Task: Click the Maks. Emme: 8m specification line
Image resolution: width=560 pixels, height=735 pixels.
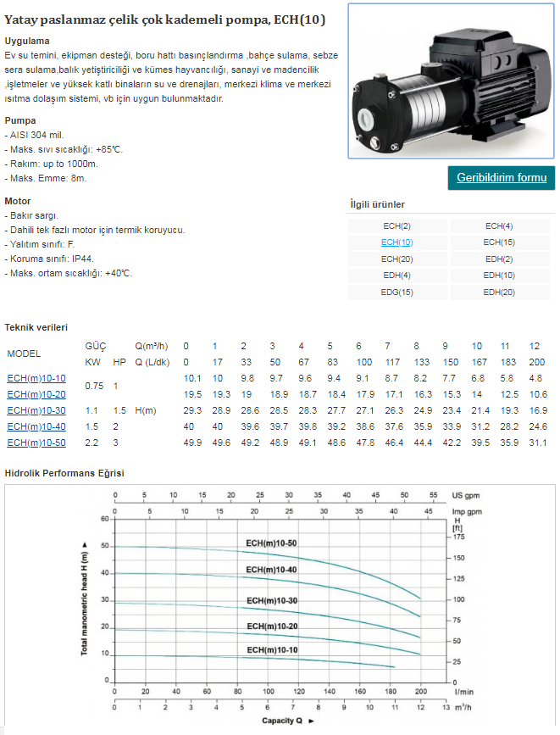Action: (46, 179)
